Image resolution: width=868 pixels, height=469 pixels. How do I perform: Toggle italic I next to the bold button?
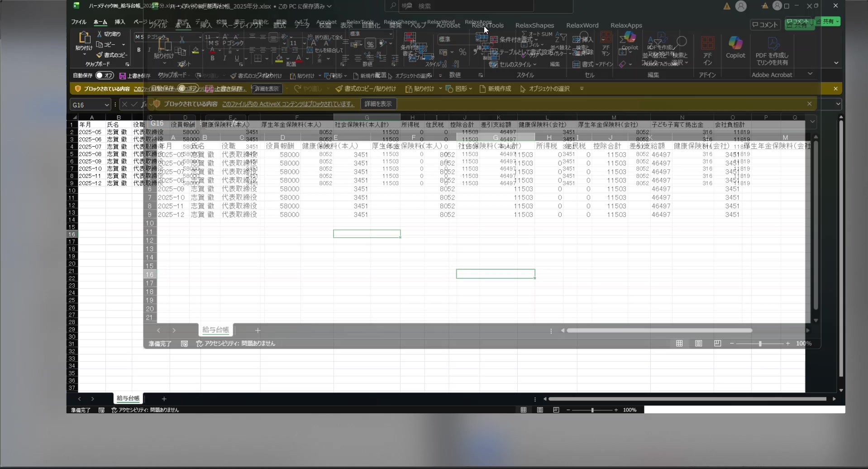tap(149, 50)
